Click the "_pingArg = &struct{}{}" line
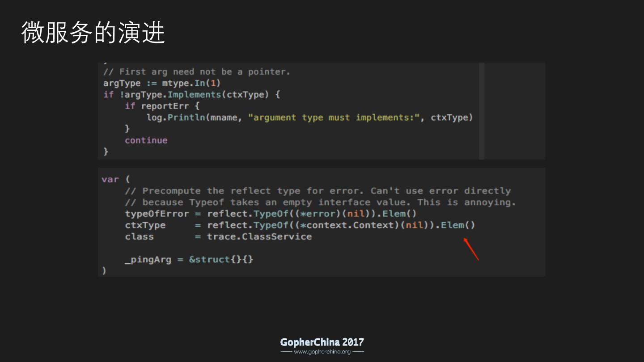 [x=189, y=259]
